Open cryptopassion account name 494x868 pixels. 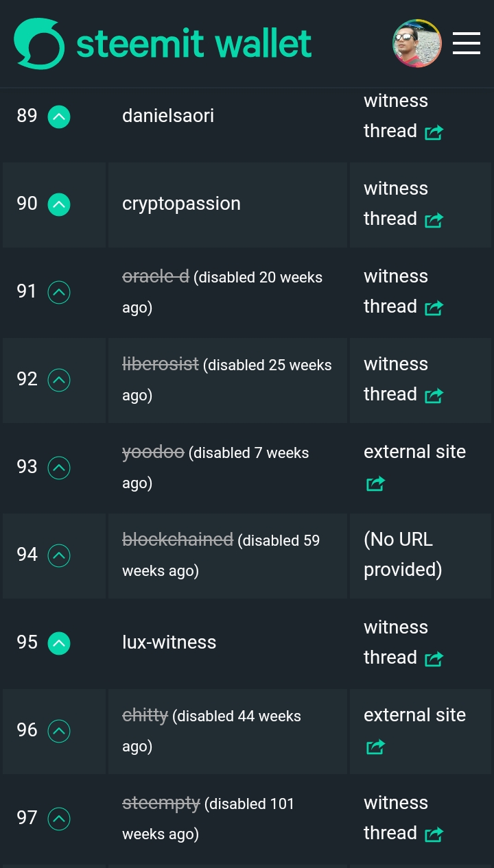[x=181, y=204]
